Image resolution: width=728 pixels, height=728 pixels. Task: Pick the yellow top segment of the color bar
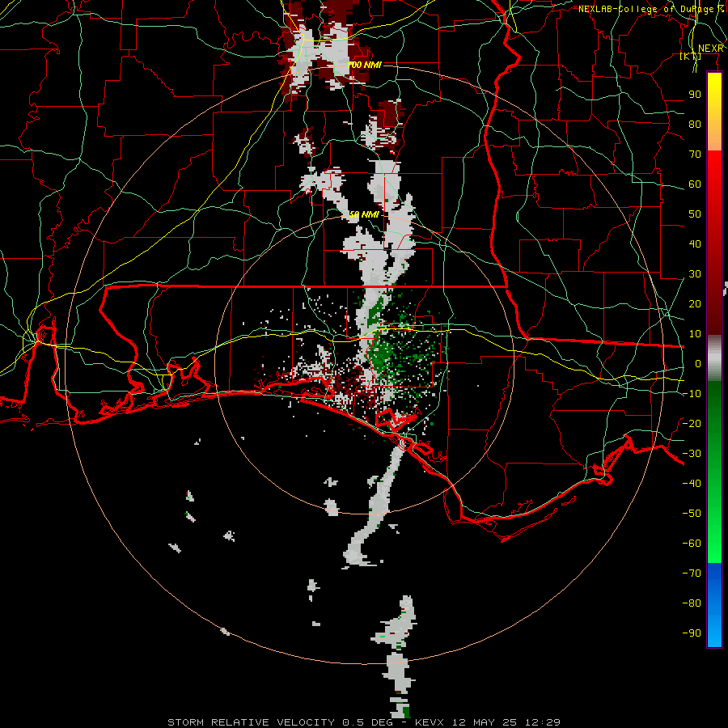(x=714, y=112)
